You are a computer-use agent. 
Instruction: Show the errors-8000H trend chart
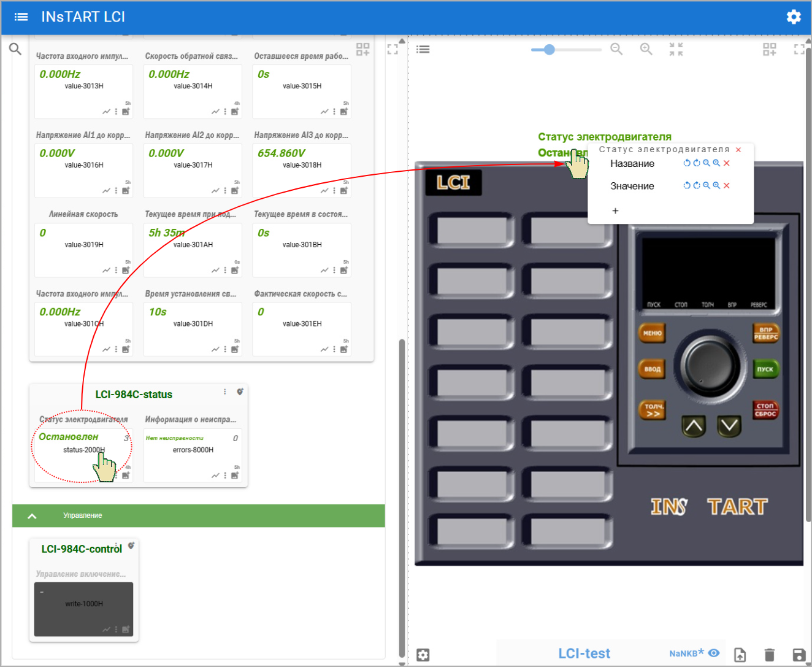[215, 476]
